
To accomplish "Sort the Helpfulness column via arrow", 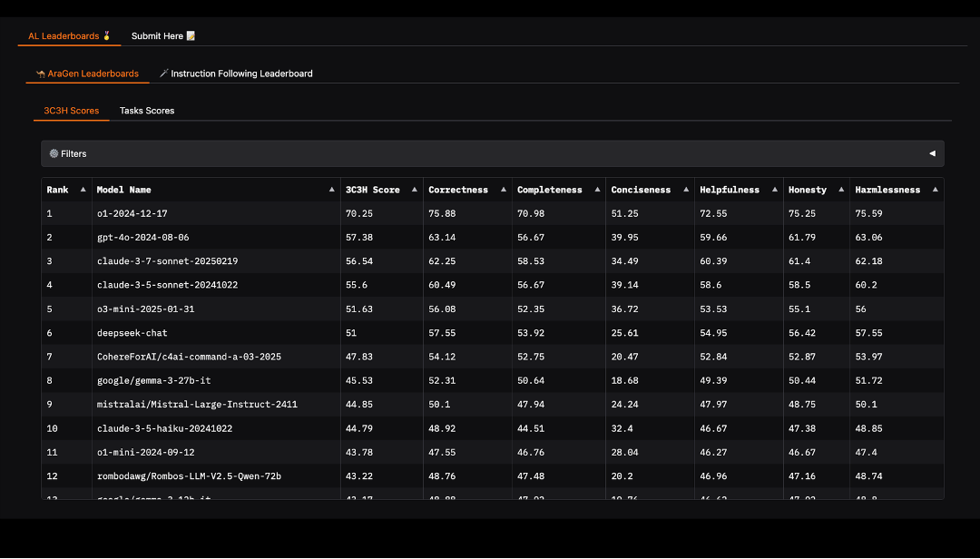I will (775, 190).
